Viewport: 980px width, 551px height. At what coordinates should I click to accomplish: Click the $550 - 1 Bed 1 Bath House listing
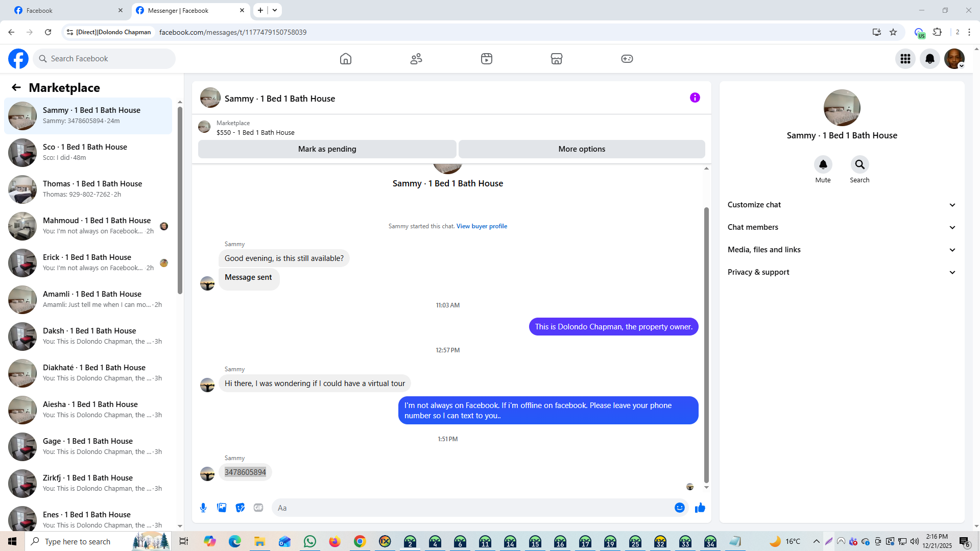point(255,132)
